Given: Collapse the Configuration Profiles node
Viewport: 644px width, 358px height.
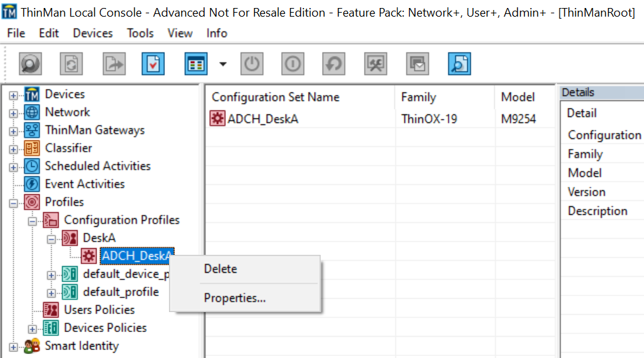Looking at the screenshot, I should pos(32,222).
